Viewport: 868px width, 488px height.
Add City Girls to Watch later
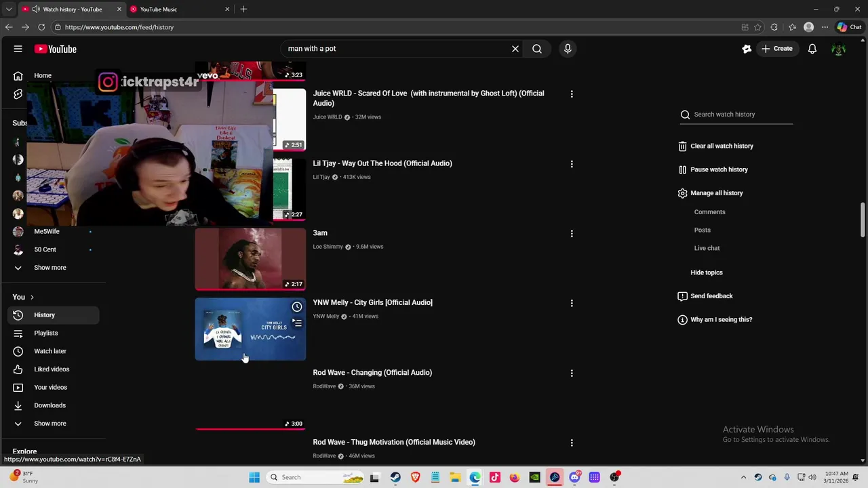point(297,307)
